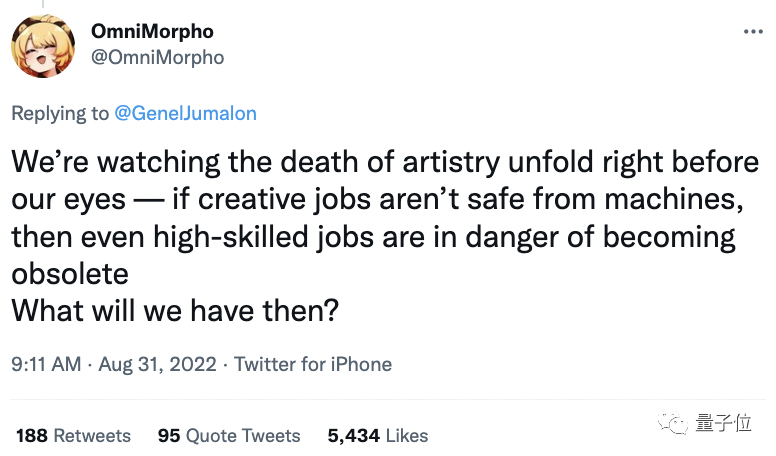
Task: Open the three-dot more options menu
Action: pos(752,32)
